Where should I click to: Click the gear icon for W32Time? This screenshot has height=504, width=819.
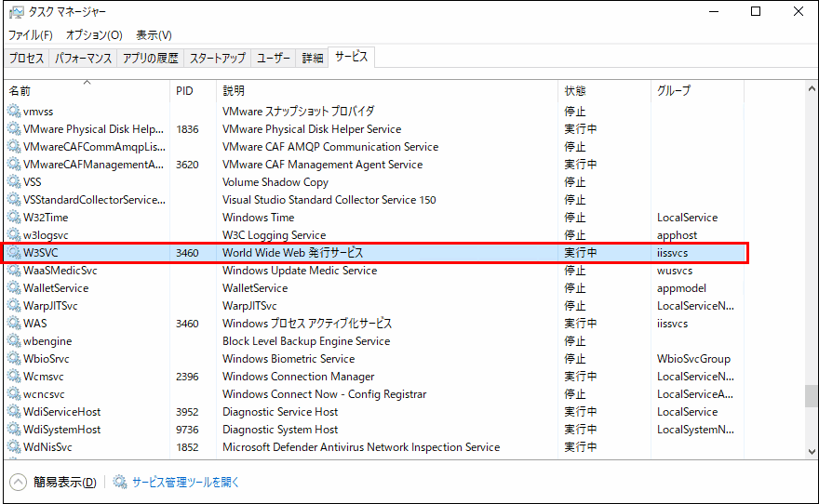(x=14, y=217)
